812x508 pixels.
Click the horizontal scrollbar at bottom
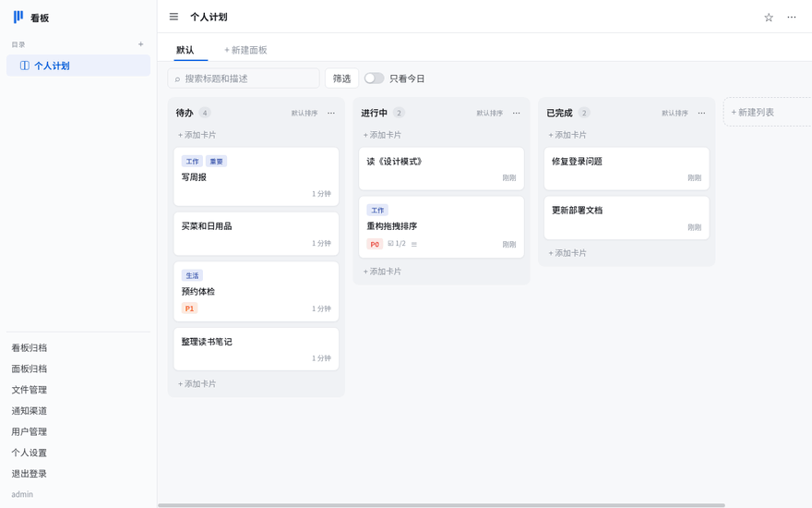441,505
